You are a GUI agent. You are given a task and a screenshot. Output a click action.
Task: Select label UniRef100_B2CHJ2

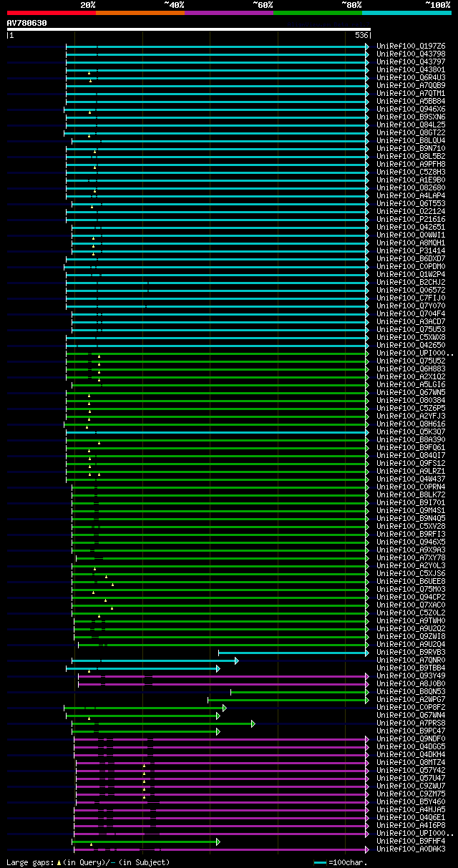(x=411, y=282)
